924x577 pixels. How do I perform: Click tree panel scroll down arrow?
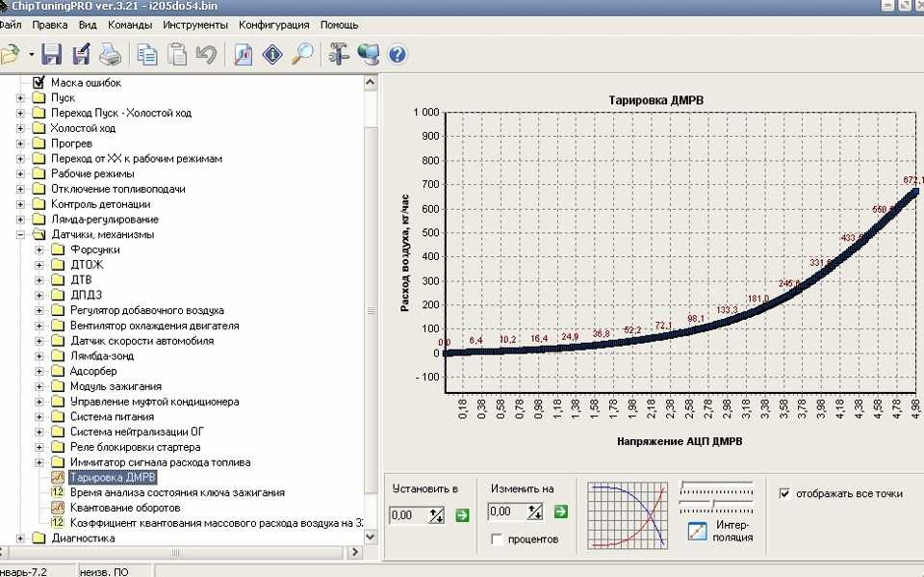(x=371, y=537)
